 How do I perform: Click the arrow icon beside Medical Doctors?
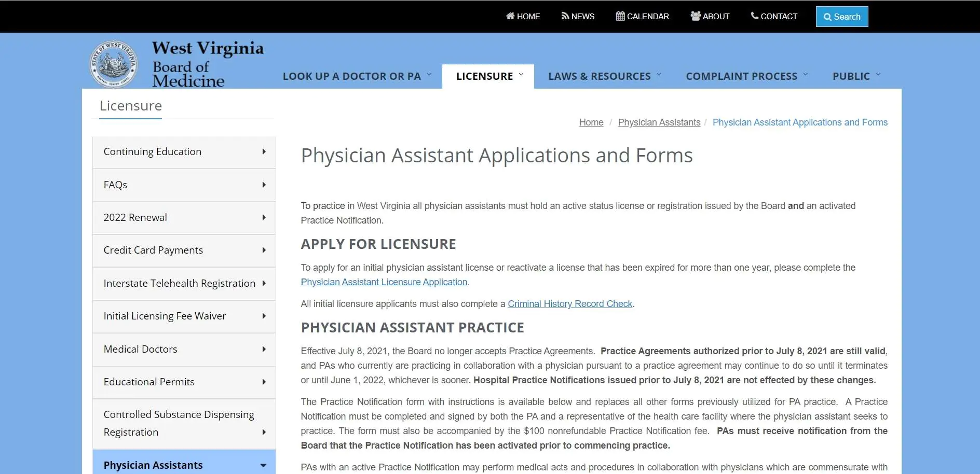click(x=265, y=350)
